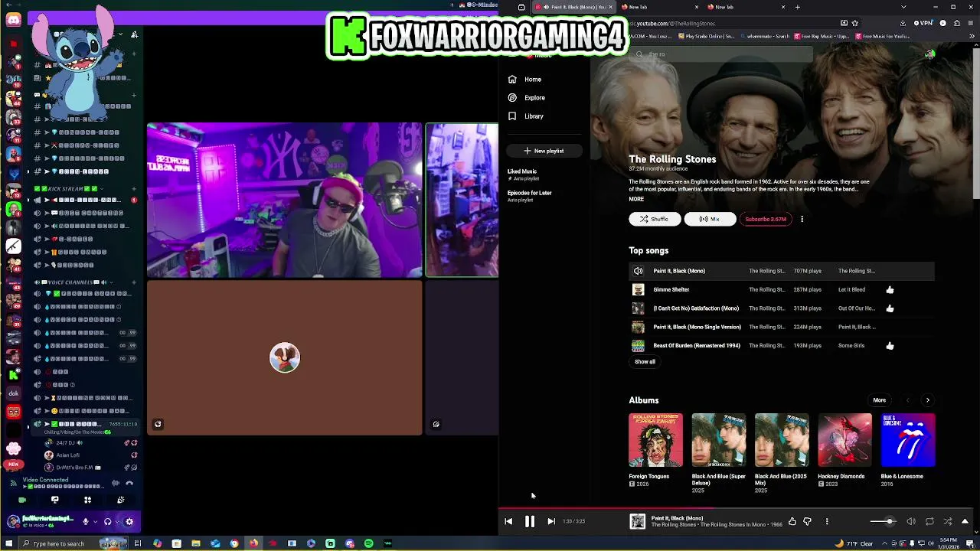Toggle shuffle in player bar

(948, 522)
